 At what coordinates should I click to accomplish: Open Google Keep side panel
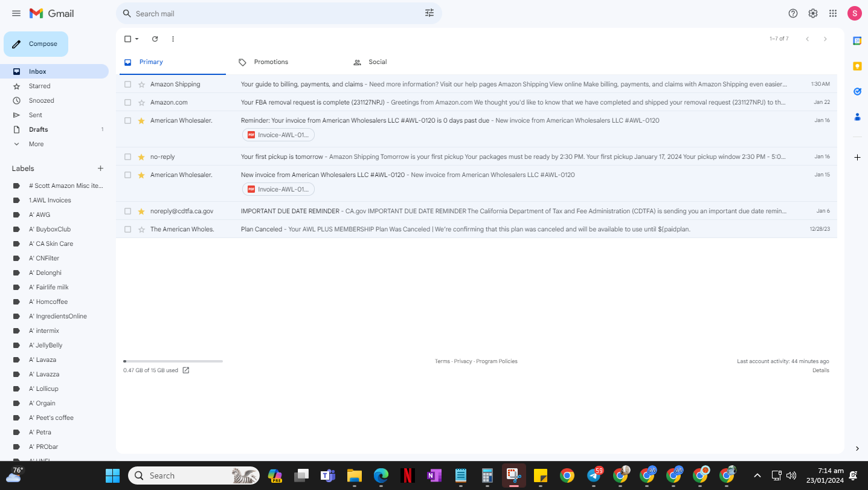[857, 66]
